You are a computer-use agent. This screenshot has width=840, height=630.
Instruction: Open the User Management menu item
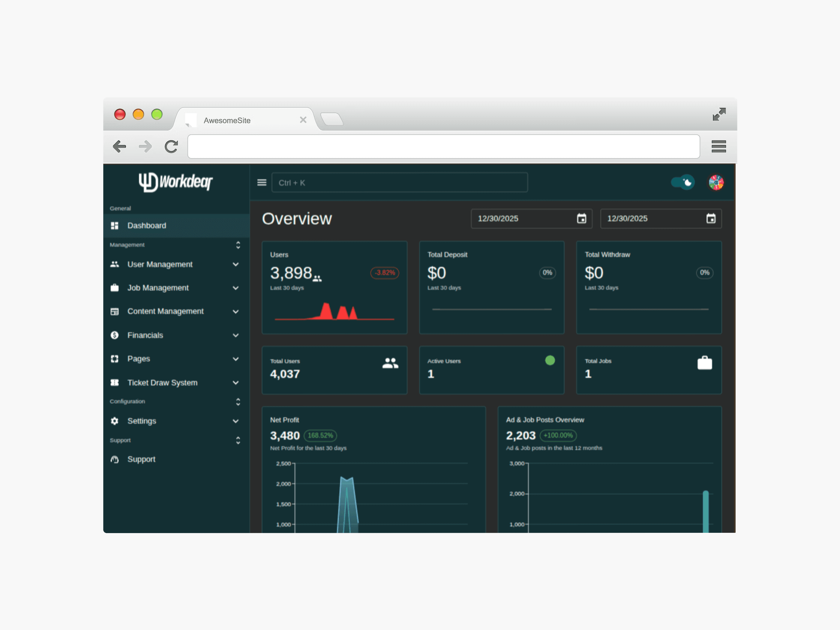point(160,264)
